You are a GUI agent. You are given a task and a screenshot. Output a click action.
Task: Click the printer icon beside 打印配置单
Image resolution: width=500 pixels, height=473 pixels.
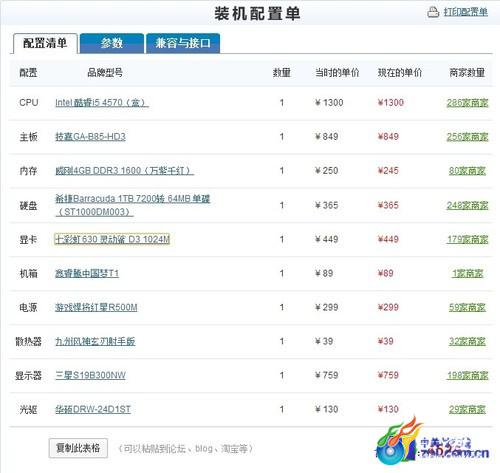[433, 12]
